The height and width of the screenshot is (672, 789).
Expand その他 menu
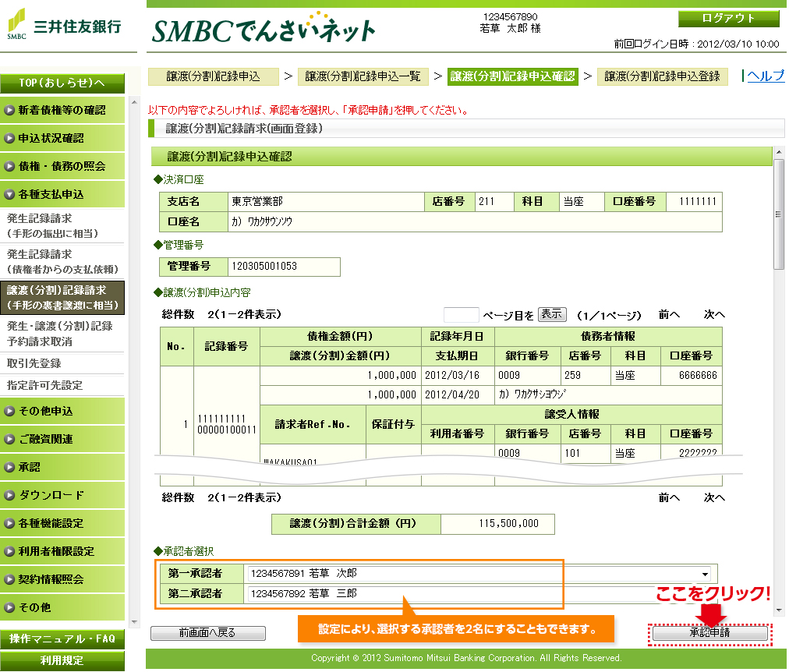tap(62, 607)
